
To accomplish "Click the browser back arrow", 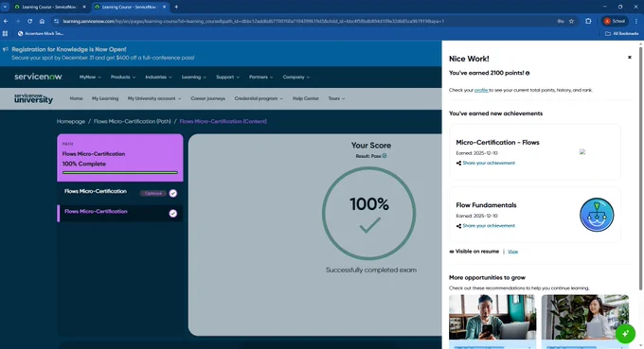I will [x=6, y=22].
